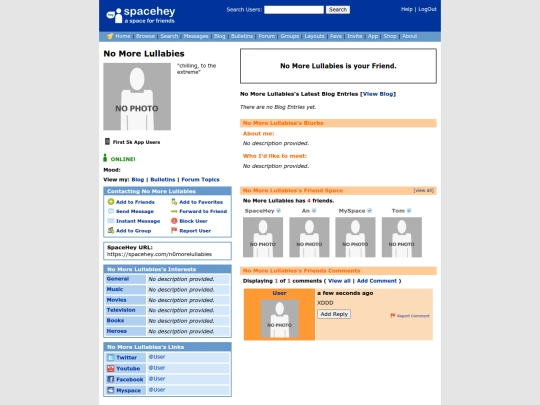Screen dimensions: 540x405
Task: Open the Invite navigation item
Action: [x=355, y=36]
